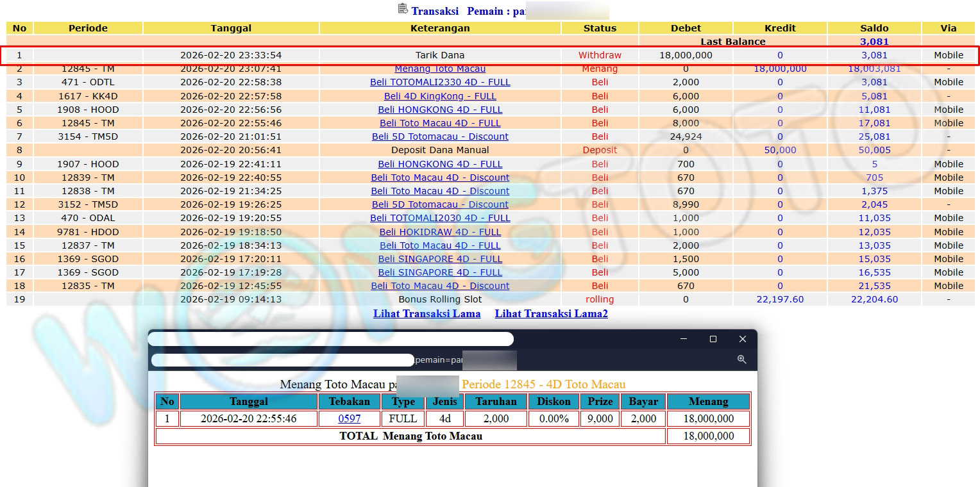Open Beli HOKIDRAW 4D - FULL link
The image size is (980, 487).
pyautogui.click(x=440, y=232)
